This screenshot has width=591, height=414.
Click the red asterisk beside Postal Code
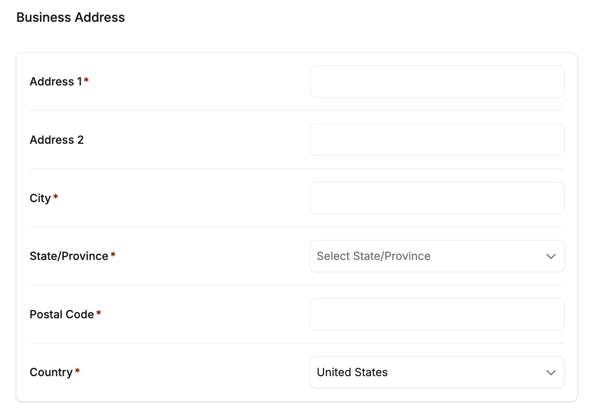[x=98, y=313]
